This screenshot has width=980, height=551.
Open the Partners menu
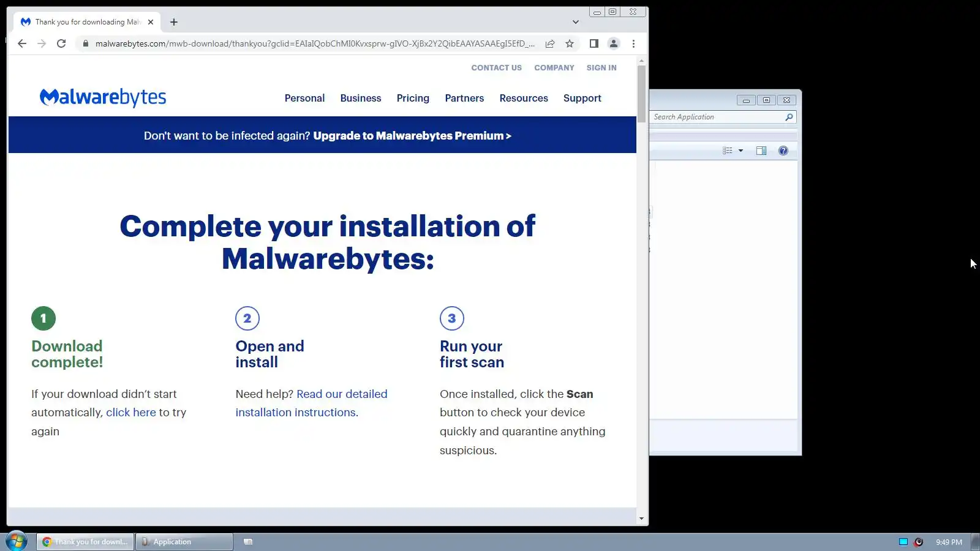[x=464, y=98]
